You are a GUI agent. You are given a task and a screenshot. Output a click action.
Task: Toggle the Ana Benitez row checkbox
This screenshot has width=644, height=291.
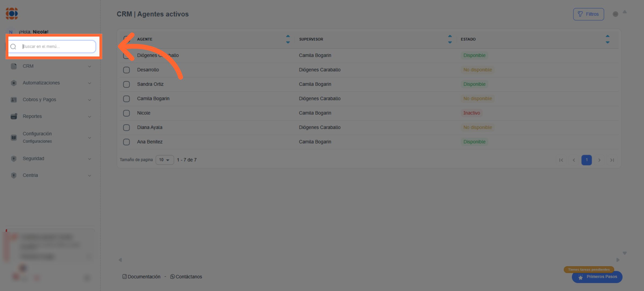[x=126, y=142]
